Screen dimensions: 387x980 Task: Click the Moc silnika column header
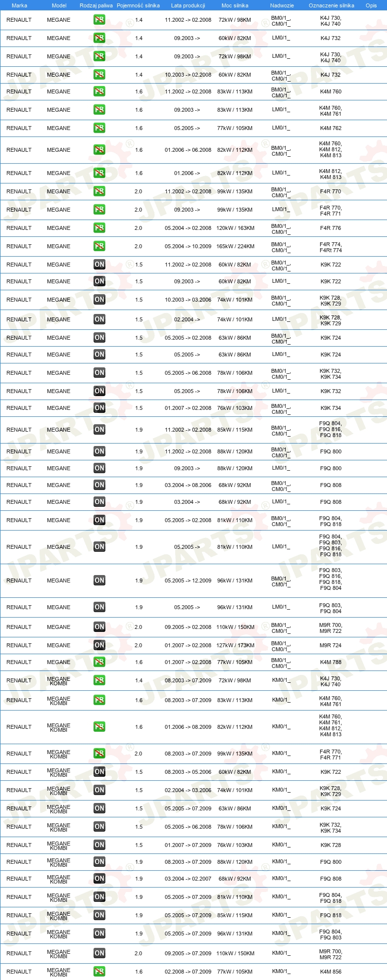[235, 5]
